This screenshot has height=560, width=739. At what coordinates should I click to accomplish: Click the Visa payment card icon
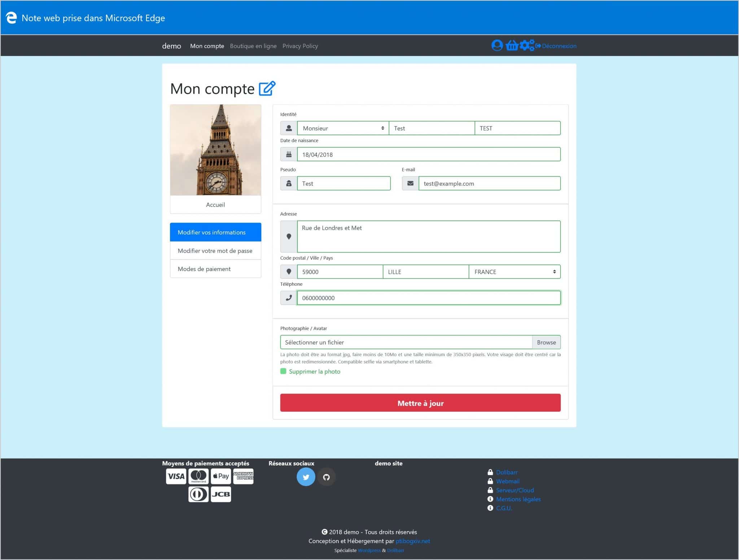coord(176,476)
